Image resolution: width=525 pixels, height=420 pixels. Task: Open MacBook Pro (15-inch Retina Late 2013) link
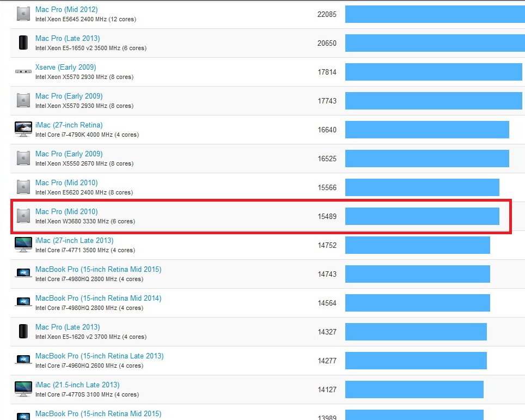[100, 356]
